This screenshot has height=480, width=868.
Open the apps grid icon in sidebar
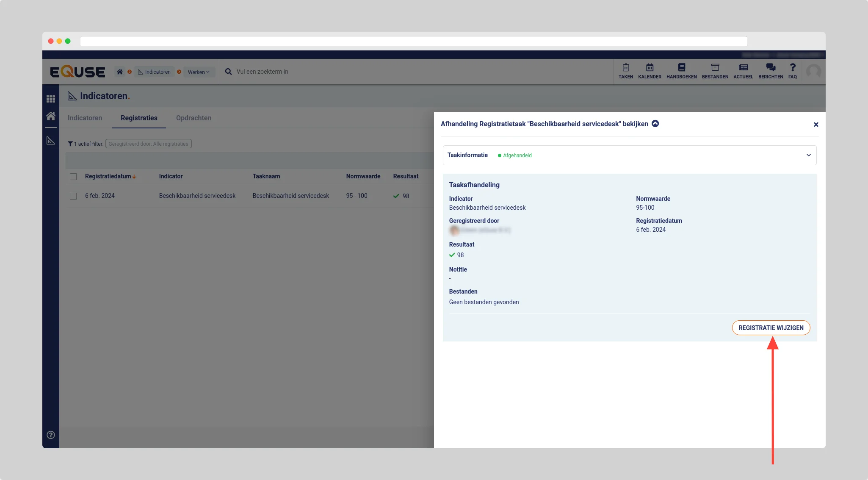pos(51,99)
